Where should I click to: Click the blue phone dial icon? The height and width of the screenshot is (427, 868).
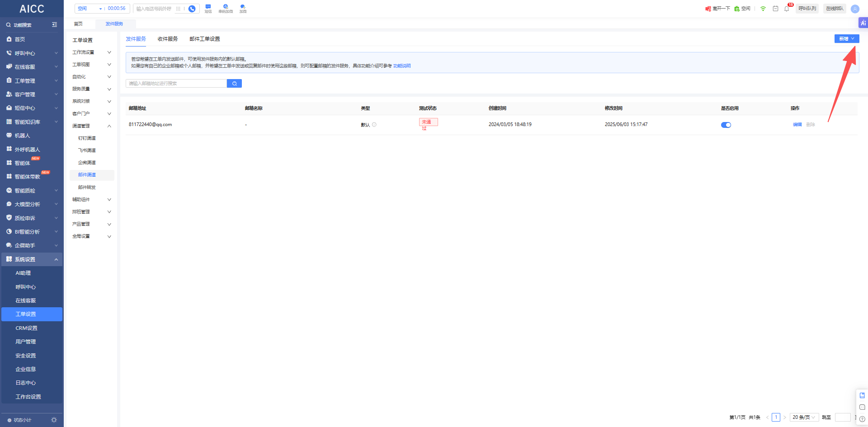pos(192,9)
